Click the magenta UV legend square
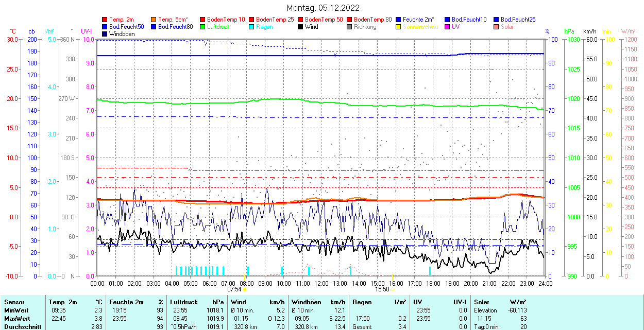The height and width of the screenshot is (330, 644). [448, 27]
